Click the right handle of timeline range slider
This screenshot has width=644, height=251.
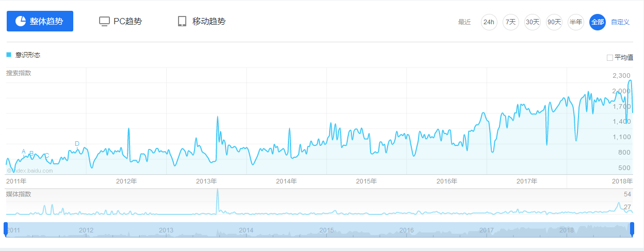[632, 229]
